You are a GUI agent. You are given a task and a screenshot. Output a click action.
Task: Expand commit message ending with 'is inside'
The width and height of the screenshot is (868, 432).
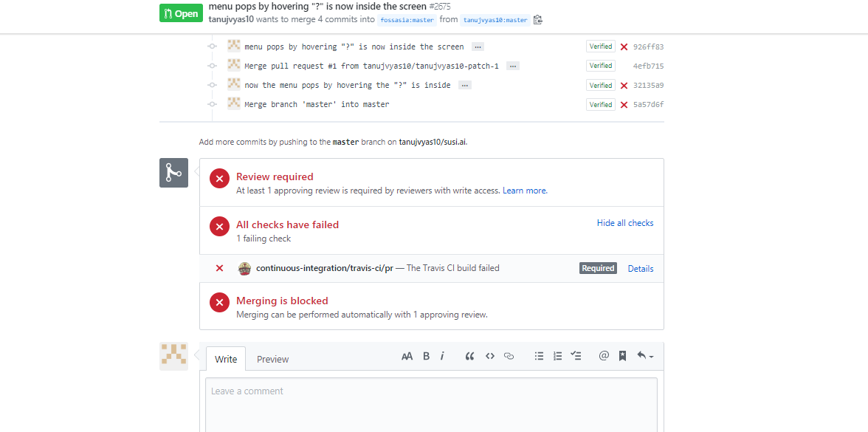click(465, 84)
